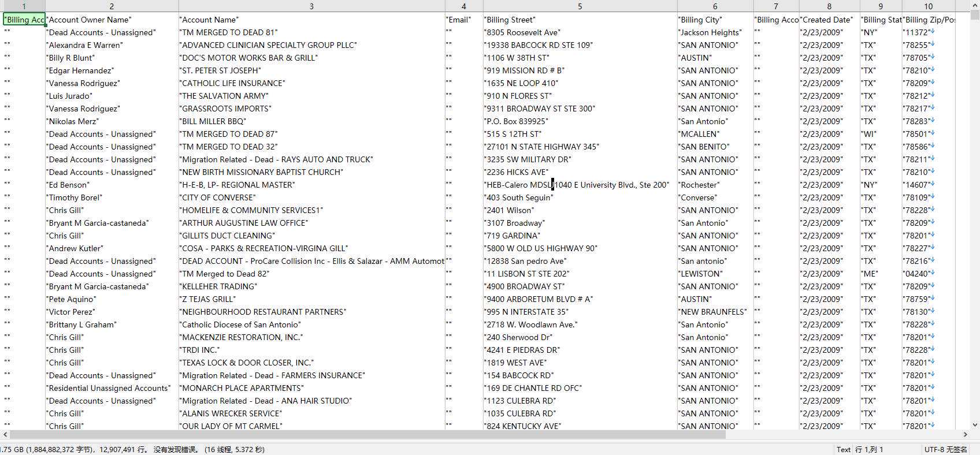Click the "CATHOLIC LIFE INSURANCE" cell

tap(311, 83)
